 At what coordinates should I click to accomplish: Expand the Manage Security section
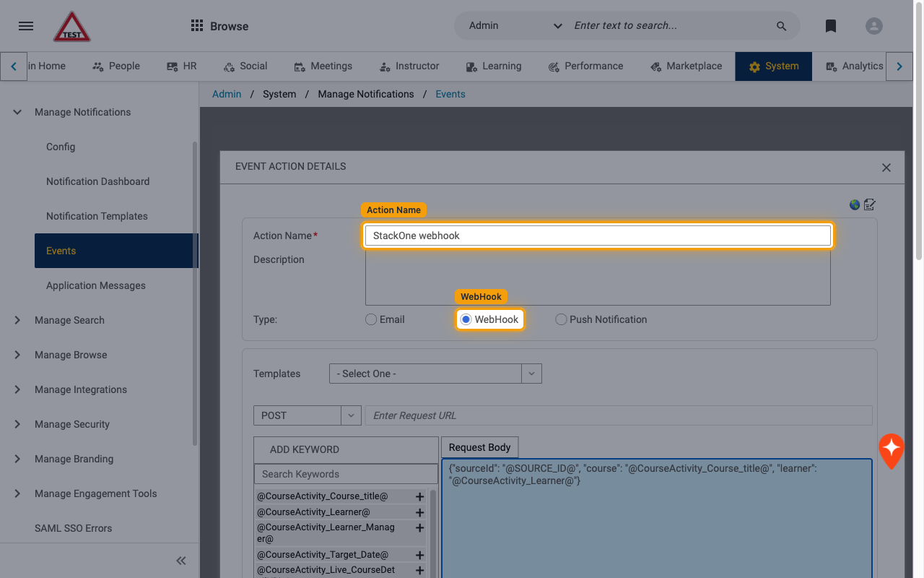(17, 424)
